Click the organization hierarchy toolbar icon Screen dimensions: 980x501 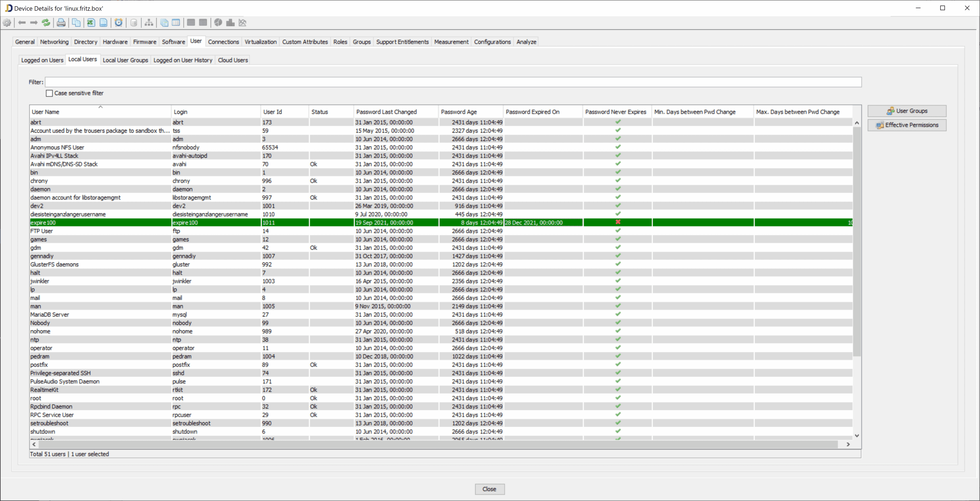149,23
